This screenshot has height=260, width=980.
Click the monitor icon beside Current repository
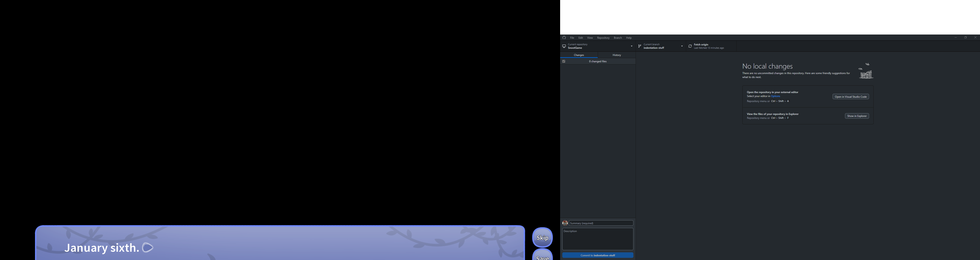click(x=564, y=46)
